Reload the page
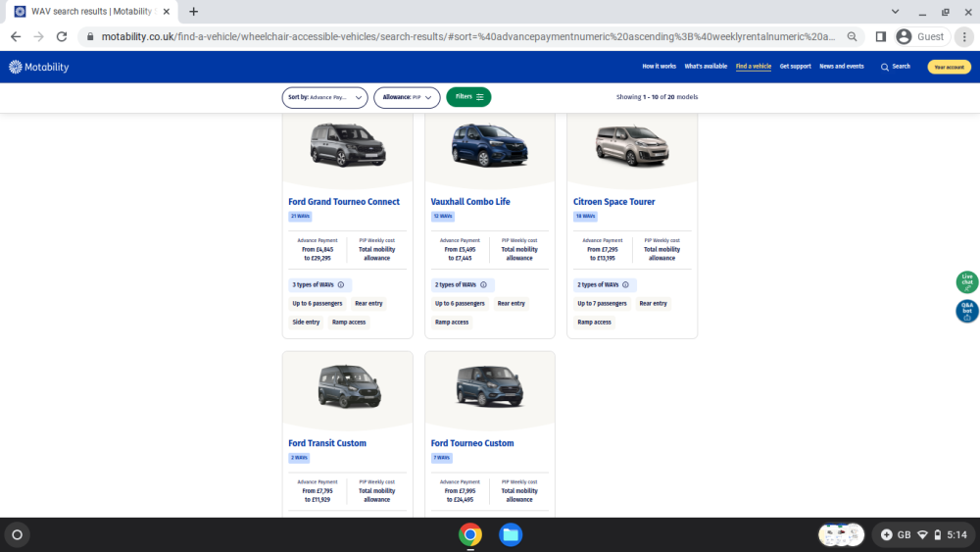Viewport: 980px width, 552px height. (x=61, y=37)
